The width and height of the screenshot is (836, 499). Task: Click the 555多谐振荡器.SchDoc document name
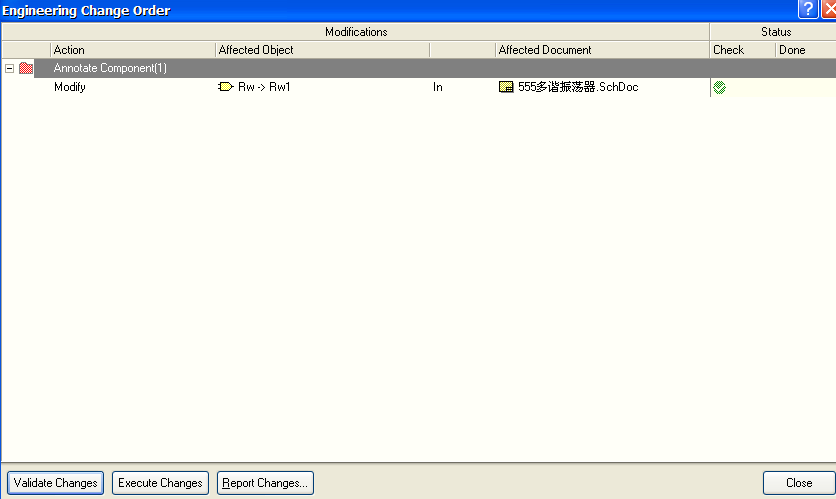[x=578, y=87]
